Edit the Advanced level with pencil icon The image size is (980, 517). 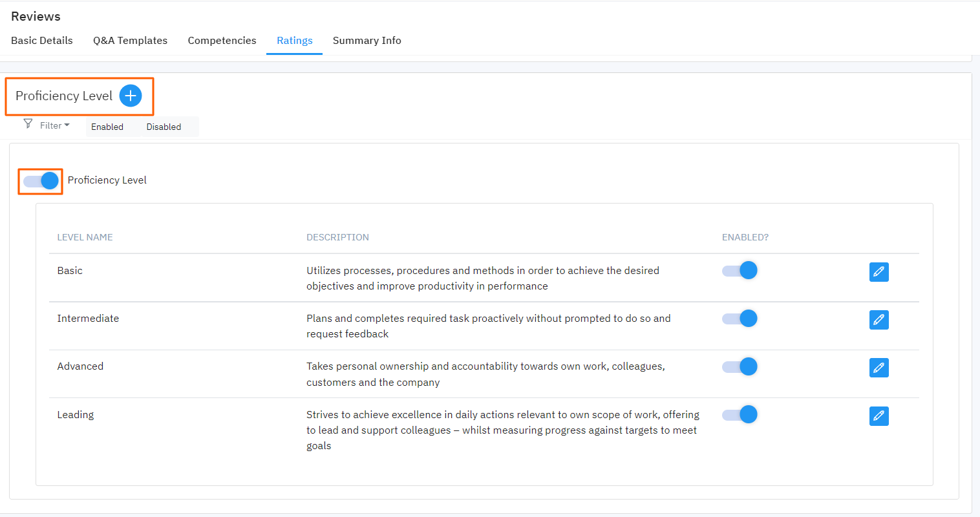point(879,368)
